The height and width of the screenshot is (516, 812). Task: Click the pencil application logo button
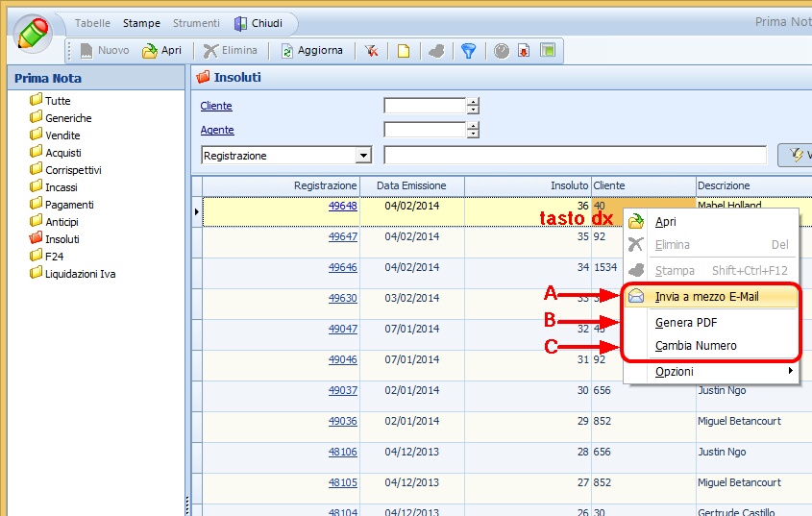[x=35, y=35]
